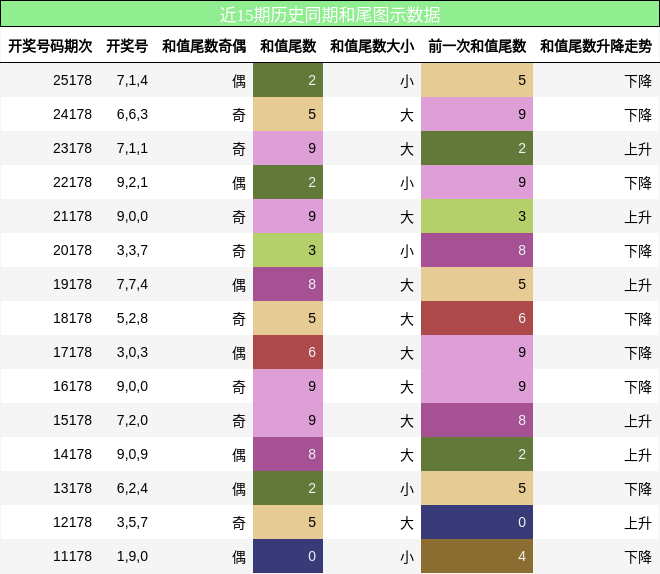Click 偶 parity cell in row 25178
The width and height of the screenshot is (660, 574).
(239, 81)
